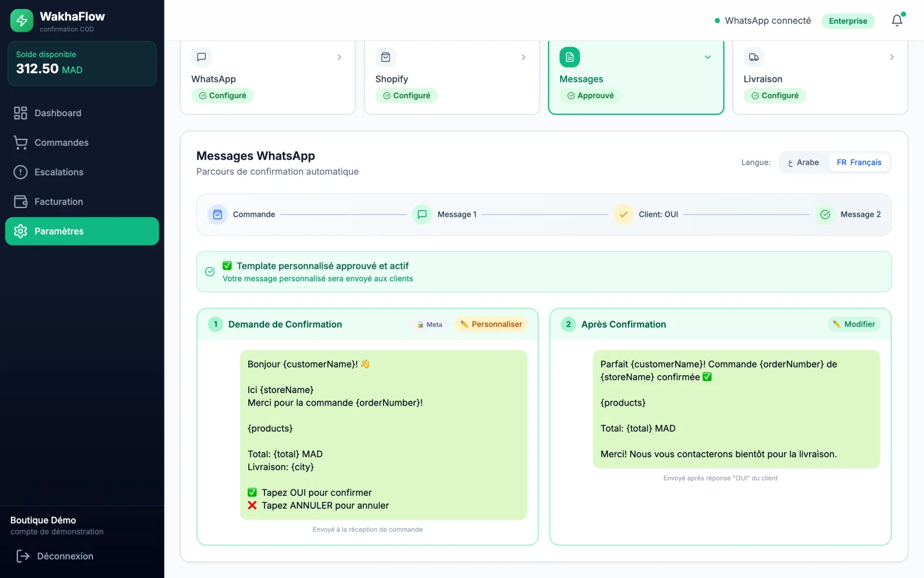Click the Approuvé badge under Messages
The image size is (924, 578).
591,96
